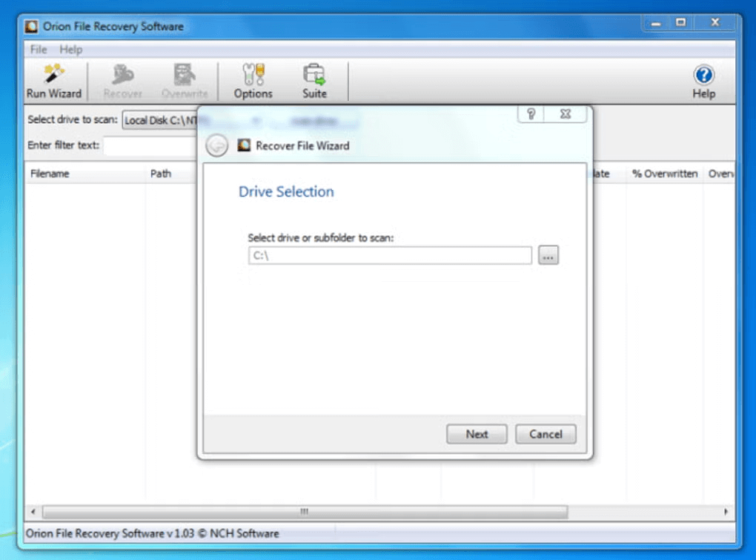The width and height of the screenshot is (756, 560).
Task: Maximize the Orion File Recovery window
Action: point(681,23)
